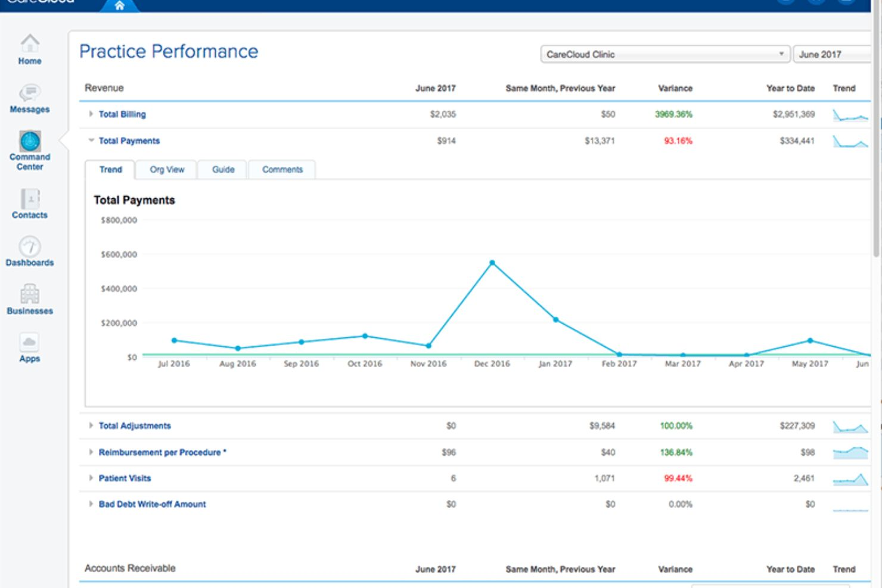The width and height of the screenshot is (882, 588).
Task: Open the Apps cloud icon
Action: tap(30, 342)
